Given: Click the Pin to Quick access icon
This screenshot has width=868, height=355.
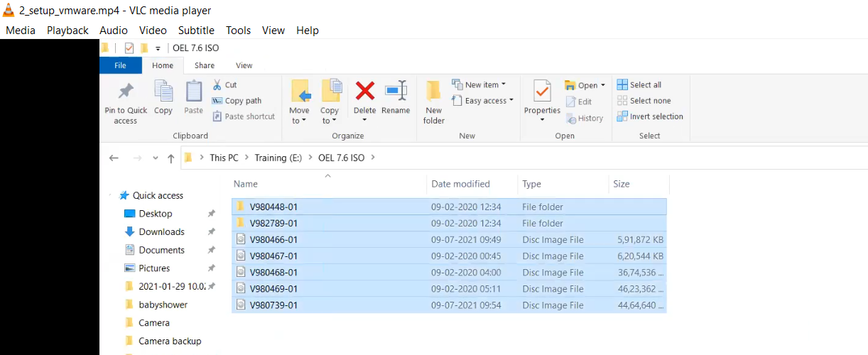Looking at the screenshot, I should click(x=126, y=91).
